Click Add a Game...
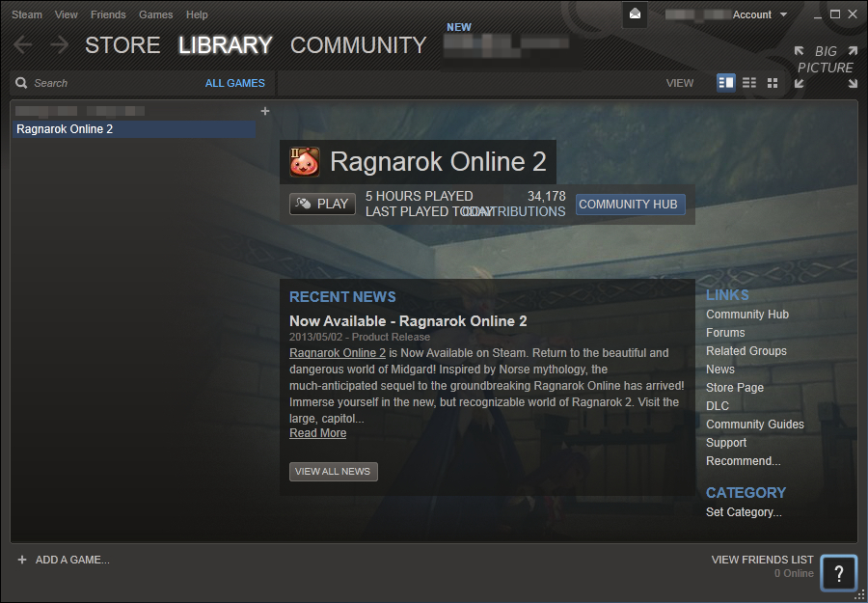This screenshot has height=603, width=868. [72, 560]
